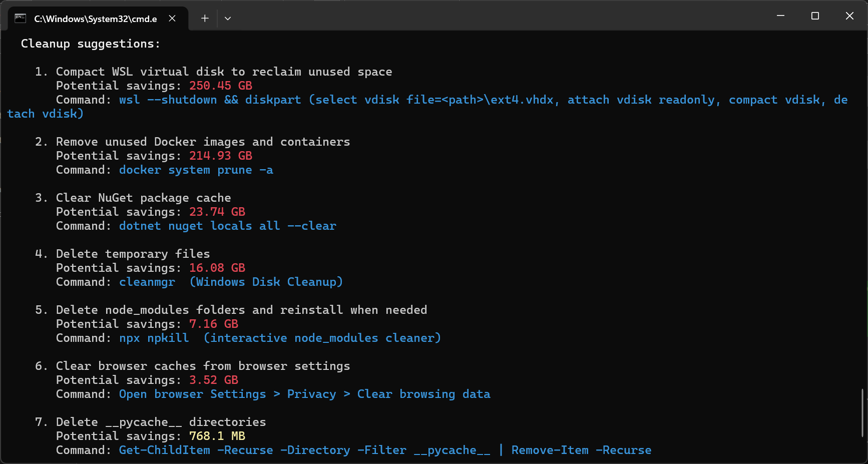Click the 214.93 GB Docker savings value

[220, 156]
